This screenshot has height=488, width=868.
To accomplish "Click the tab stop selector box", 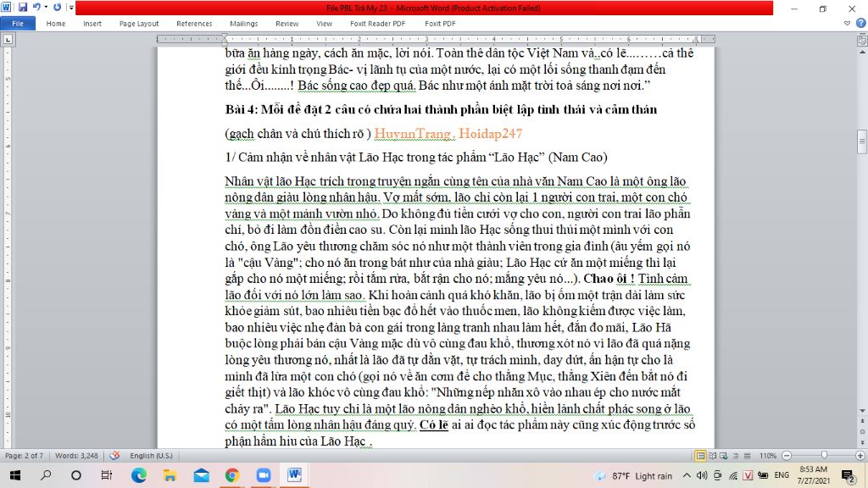I will (8, 39).
